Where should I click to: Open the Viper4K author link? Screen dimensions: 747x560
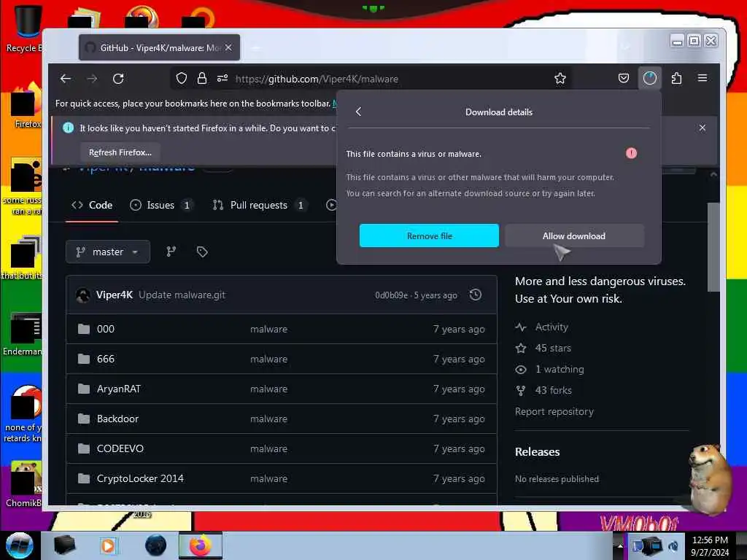tap(115, 295)
